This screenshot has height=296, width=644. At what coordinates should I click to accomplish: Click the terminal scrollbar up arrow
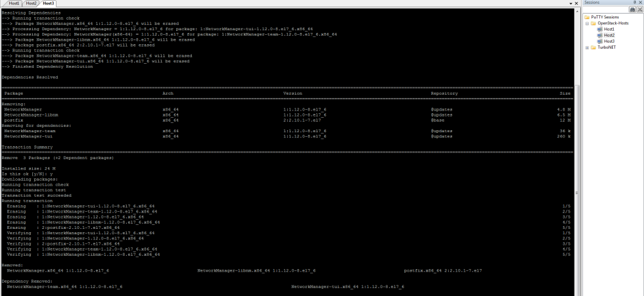(x=577, y=12)
